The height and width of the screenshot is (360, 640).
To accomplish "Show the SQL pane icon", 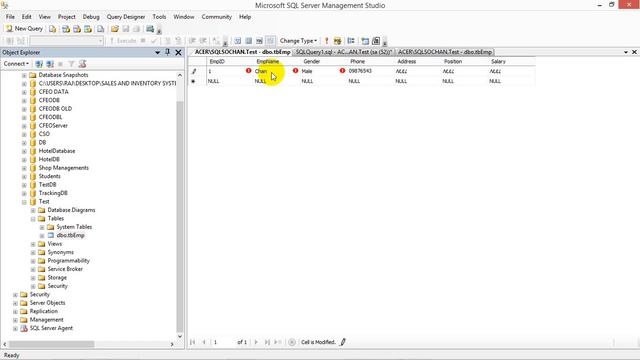I will (259, 41).
